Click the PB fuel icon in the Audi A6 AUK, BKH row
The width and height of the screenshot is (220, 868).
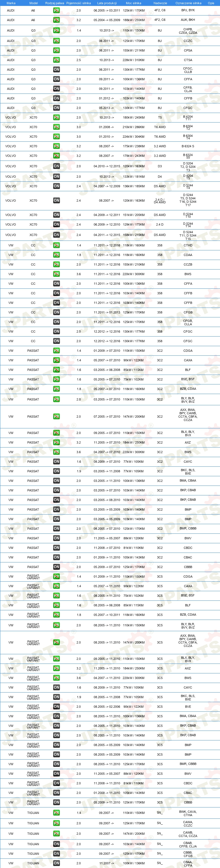click(x=57, y=20)
